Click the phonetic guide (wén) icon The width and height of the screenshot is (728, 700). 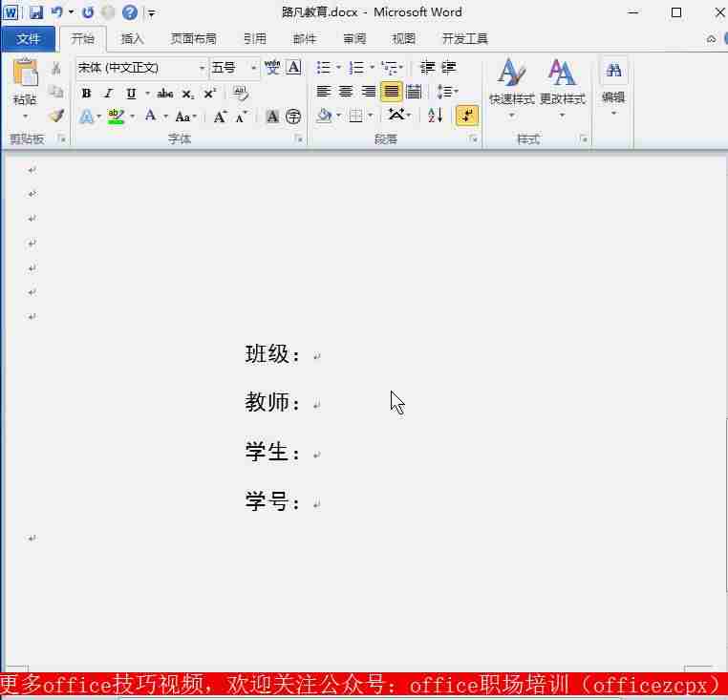tap(272, 68)
